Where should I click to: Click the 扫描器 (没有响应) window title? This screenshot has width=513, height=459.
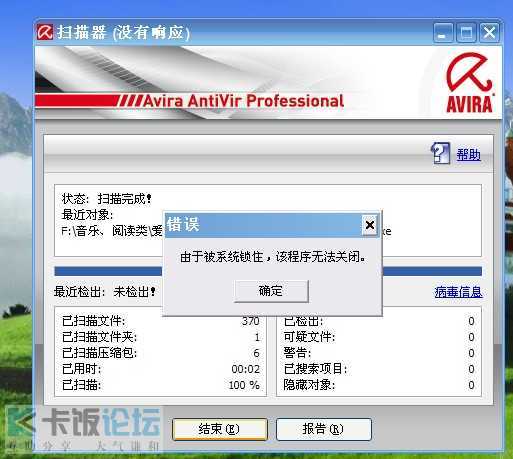click(123, 33)
